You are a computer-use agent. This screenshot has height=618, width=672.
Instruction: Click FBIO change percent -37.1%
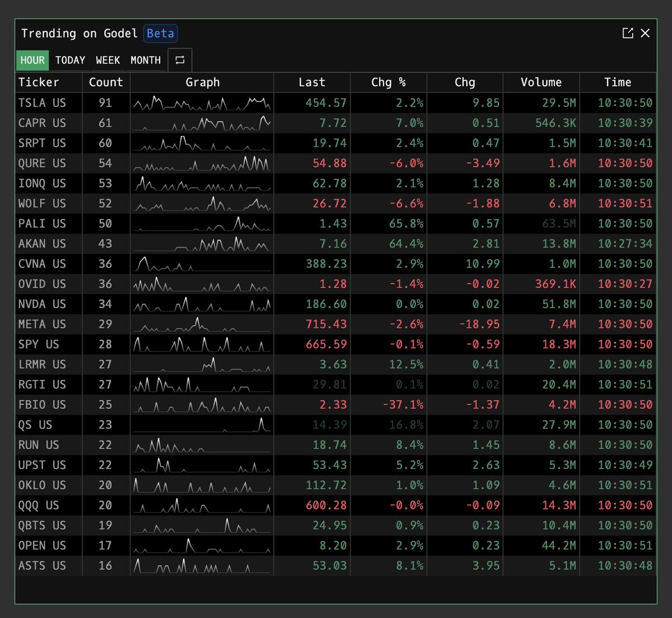pos(403,405)
